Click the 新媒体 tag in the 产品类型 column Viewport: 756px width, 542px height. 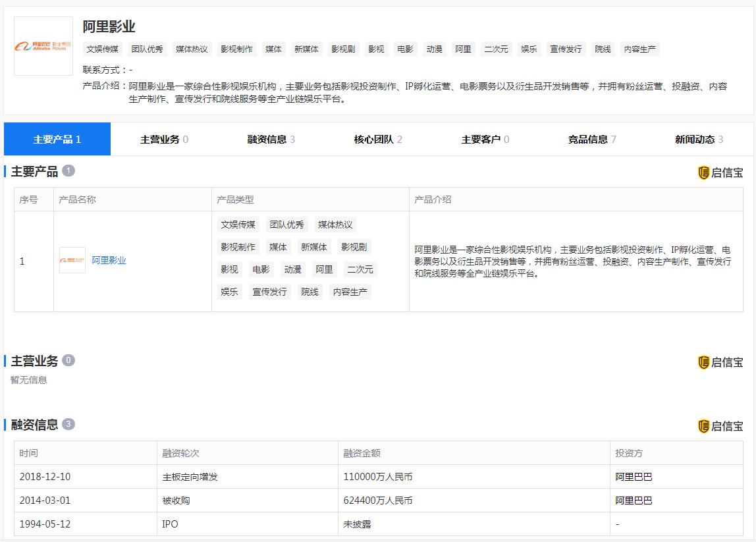pos(314,248)
